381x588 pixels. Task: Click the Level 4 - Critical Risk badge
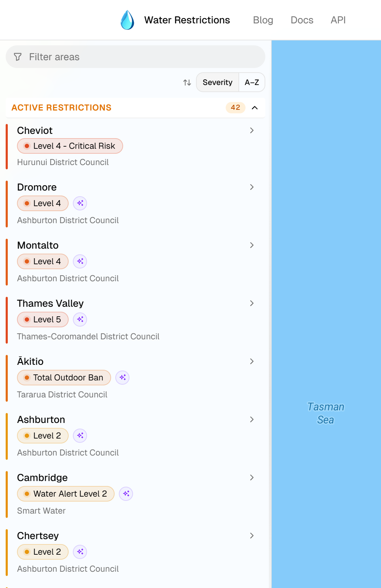pyautogui.click(x=70, y=146)
